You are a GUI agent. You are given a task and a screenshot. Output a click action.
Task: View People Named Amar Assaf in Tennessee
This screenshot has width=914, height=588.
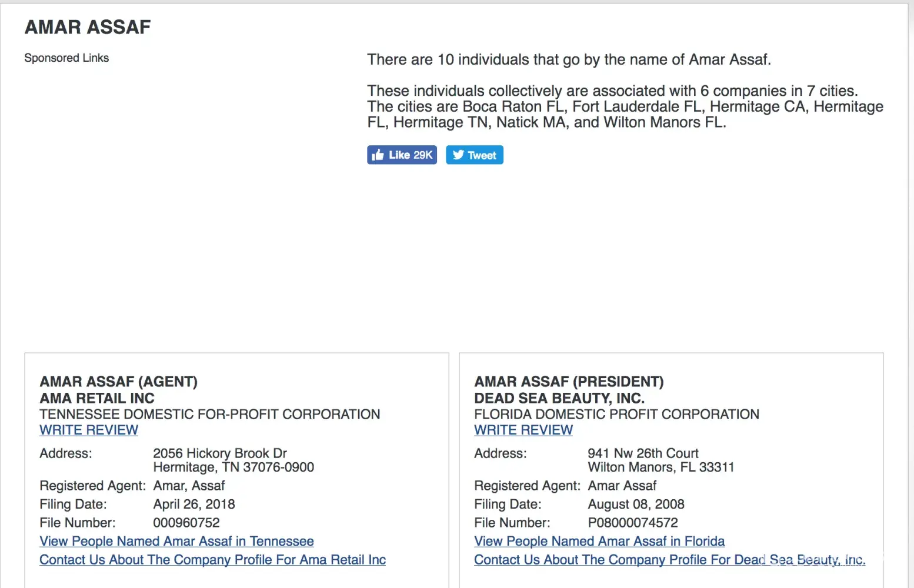pos(176,542)
